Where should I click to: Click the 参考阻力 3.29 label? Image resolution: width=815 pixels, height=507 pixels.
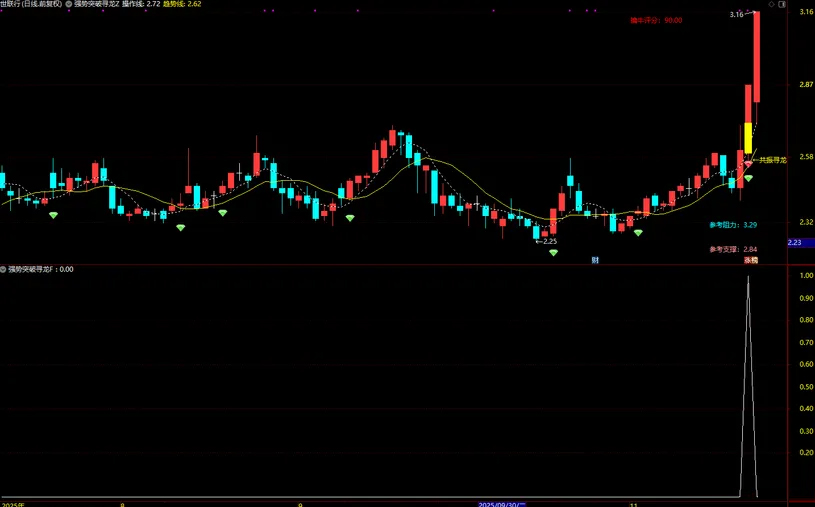733,225
